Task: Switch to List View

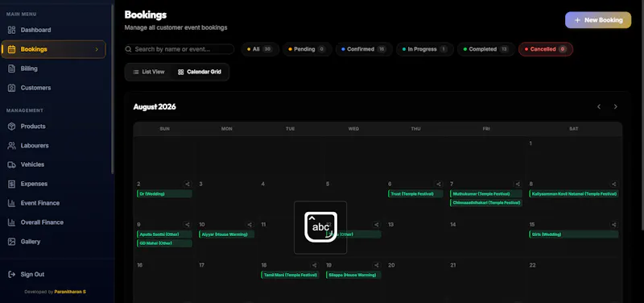Action: (149, 72)
